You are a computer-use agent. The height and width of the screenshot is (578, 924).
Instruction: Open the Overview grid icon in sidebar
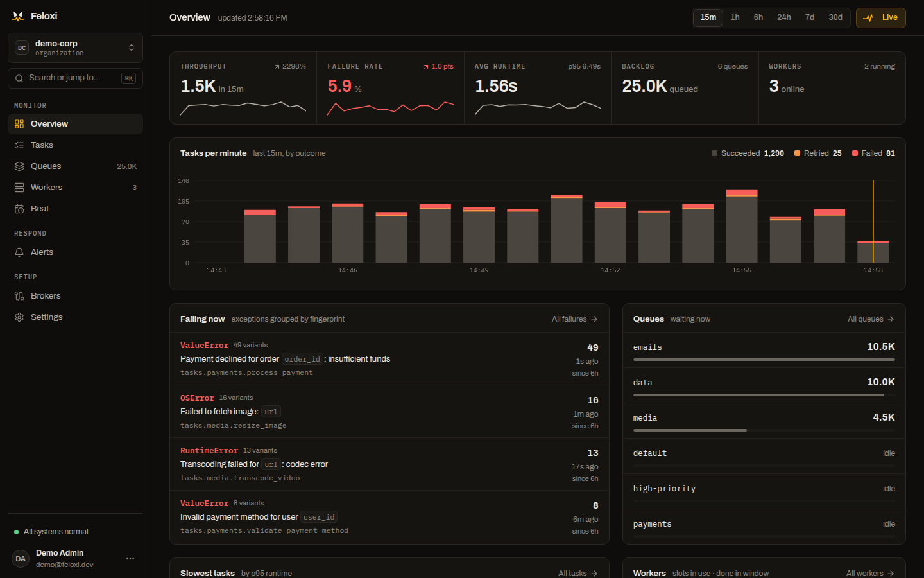[19, 124]
